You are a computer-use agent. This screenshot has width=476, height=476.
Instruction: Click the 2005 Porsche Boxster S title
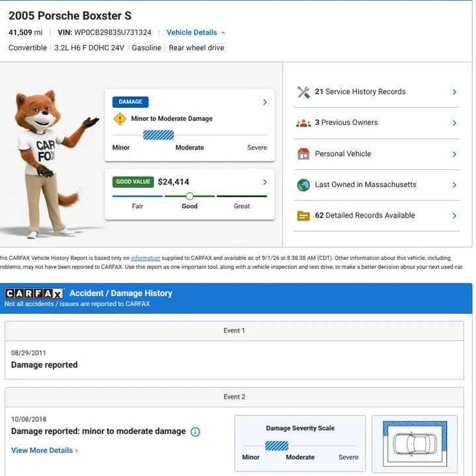pos(70,16)
